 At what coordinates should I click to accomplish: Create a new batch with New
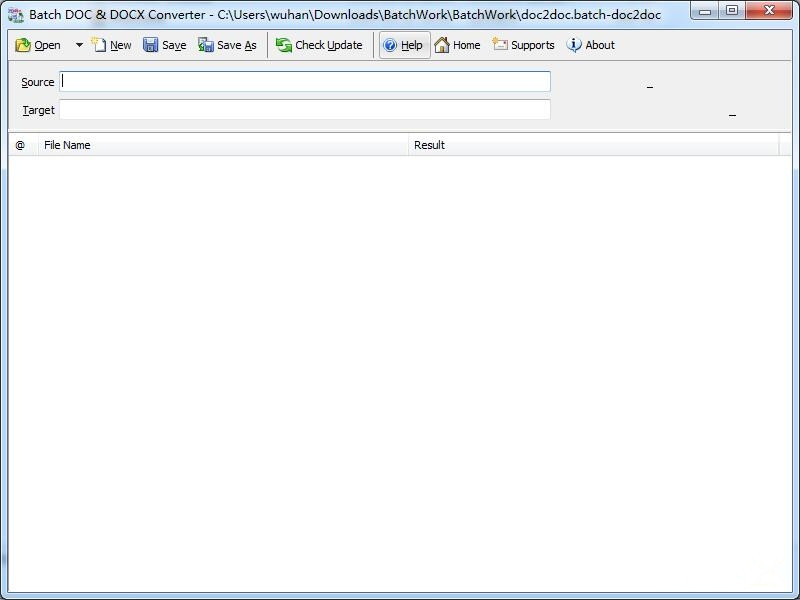click(111, 45)
